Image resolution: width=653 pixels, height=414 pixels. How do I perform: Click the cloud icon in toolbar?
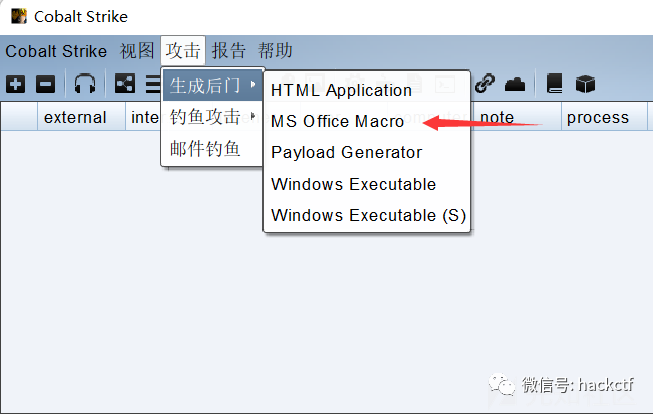[x=515, y=84]
